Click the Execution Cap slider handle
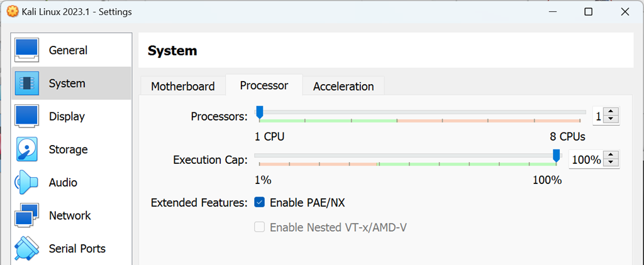This screenshot has height=265, width=644. coord(556,156)
